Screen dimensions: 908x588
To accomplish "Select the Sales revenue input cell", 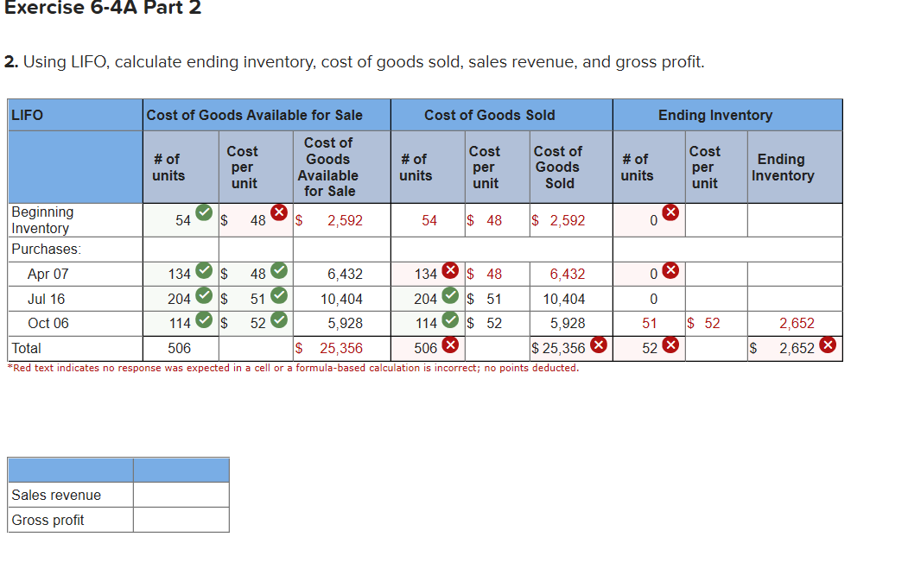I will (x=181, y=495).
